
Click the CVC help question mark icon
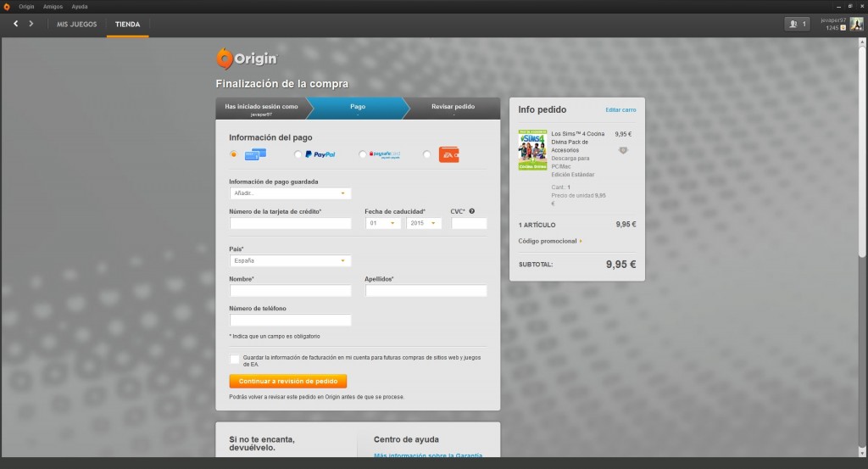click(471, 211)
